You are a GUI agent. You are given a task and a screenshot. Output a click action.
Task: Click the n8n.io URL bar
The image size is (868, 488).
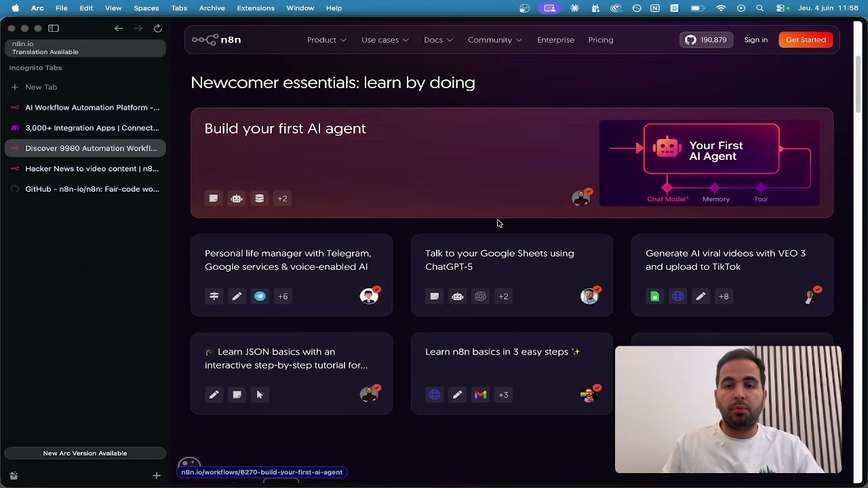85,47
